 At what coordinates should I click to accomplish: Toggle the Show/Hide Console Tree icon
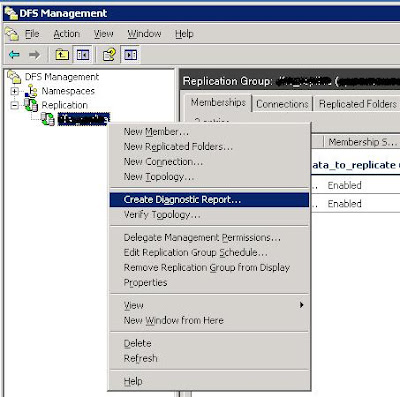click(83, 54)
